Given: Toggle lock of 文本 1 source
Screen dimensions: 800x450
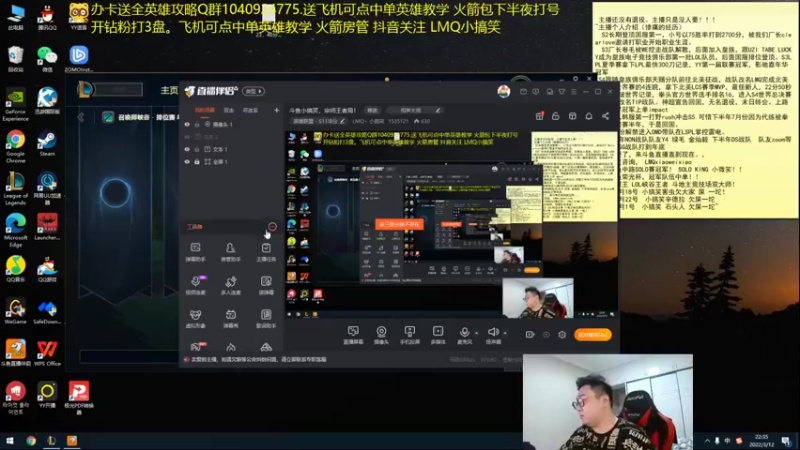Looking at the screenshot, I should [x=197, y=149].
